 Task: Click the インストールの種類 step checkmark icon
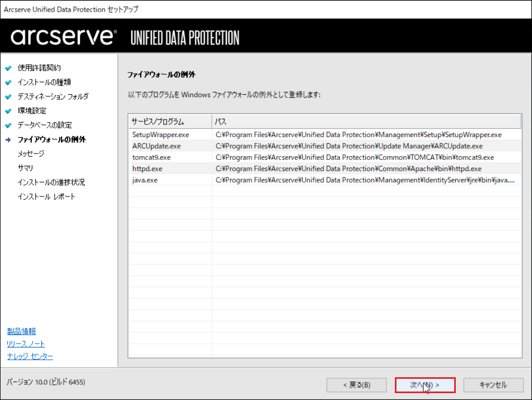[8, 82]
